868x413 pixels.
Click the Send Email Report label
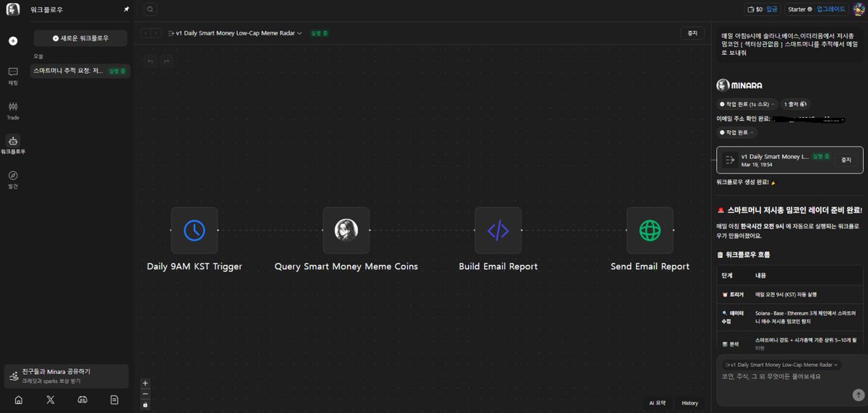[x=650, y=266]
